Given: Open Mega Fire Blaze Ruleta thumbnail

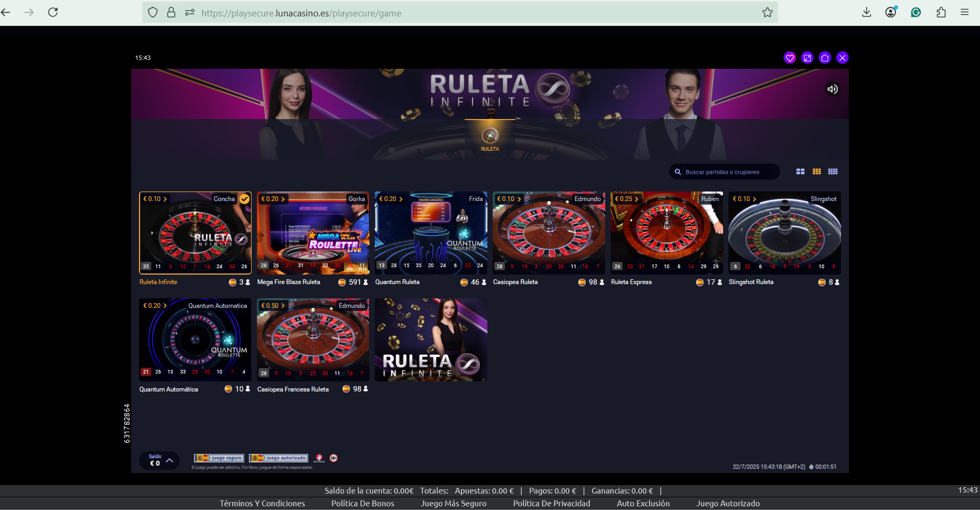Looking at the screenshot, I should (313, 233).
